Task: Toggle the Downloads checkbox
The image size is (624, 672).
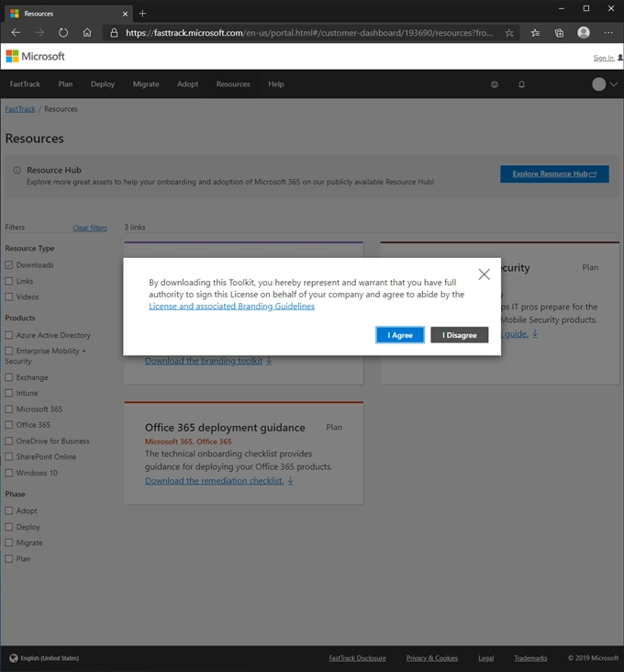Action: coord(9,265)
